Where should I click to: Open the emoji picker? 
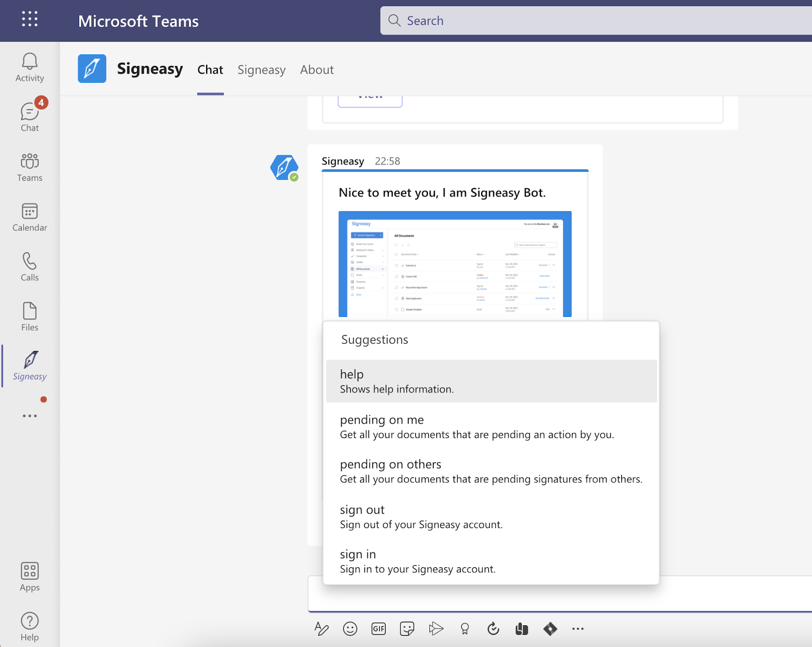350,629
